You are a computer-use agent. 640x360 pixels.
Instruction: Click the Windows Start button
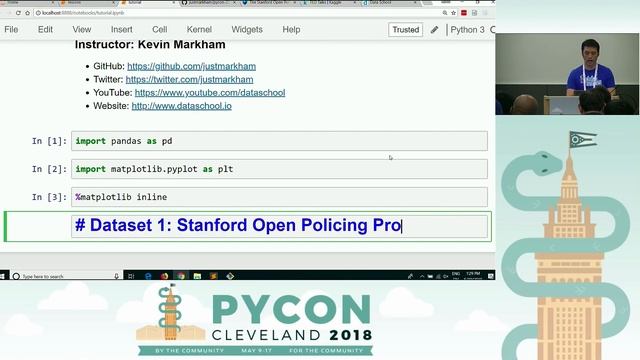pyautogui.click(x=2, y=276)
